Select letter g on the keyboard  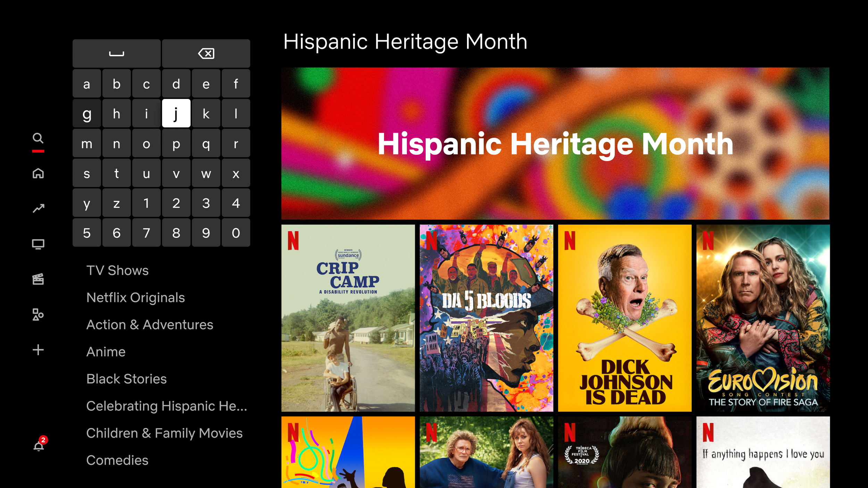(87, 113)
